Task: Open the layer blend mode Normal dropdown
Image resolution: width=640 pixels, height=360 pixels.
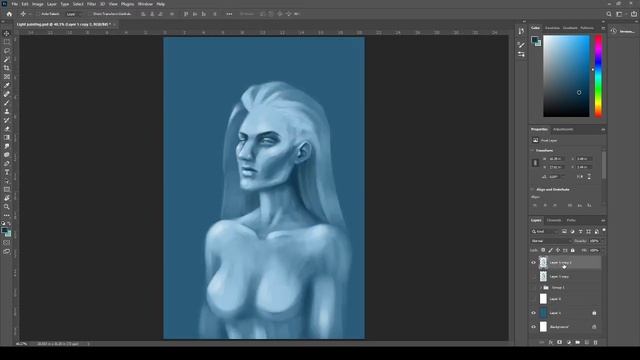Action: tap(551, 241)
